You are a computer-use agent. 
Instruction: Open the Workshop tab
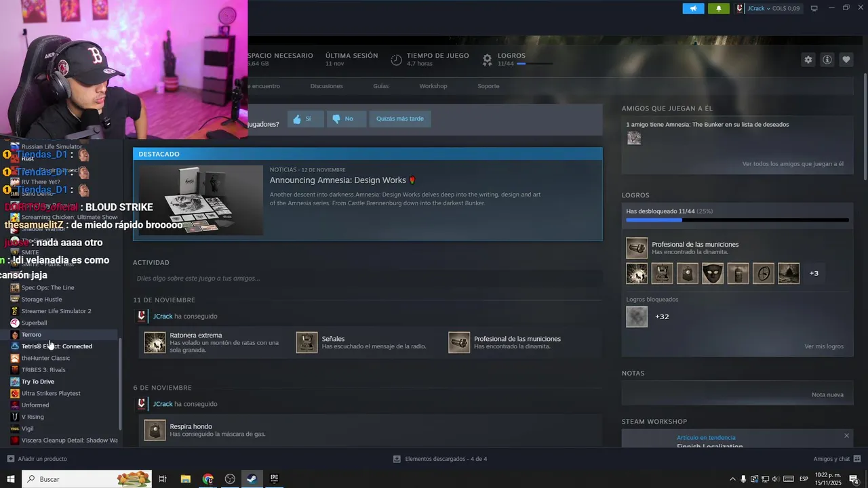pyautogui.click(x=433, y=86)
